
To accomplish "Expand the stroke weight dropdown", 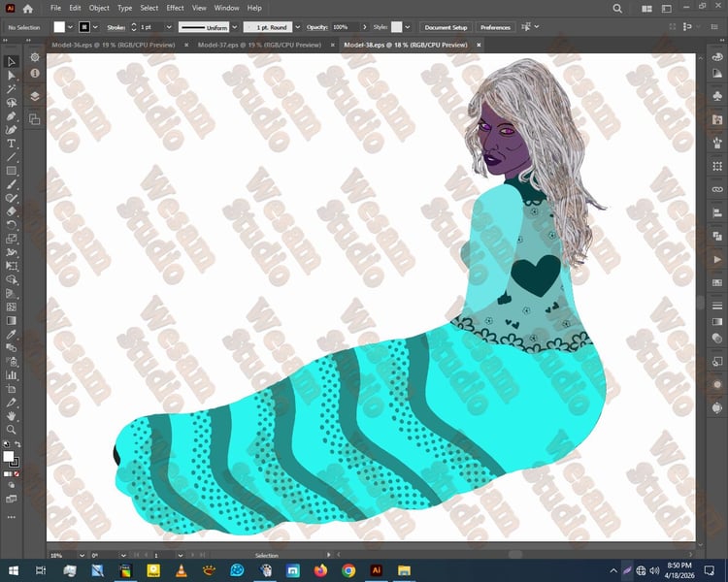I will tap(169, 27).
